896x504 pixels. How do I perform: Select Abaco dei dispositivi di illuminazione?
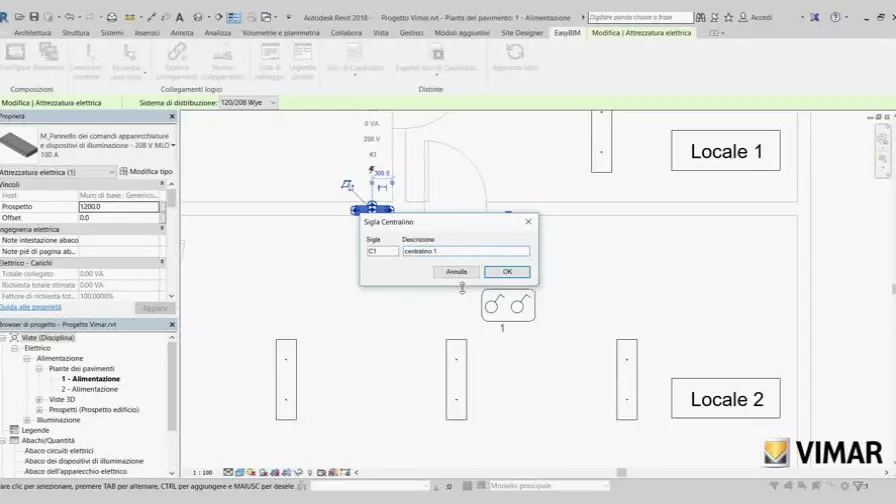84,461
